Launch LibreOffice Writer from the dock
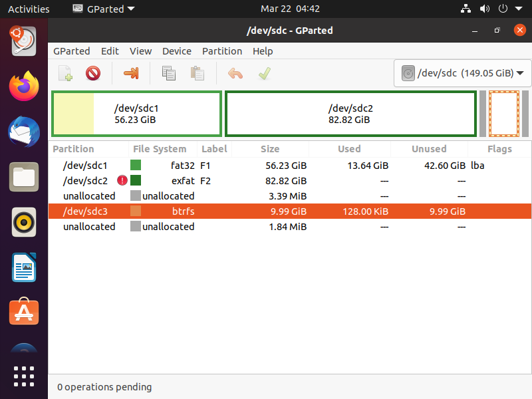This screenshot has width=532, height=399. tap(24, 267)
